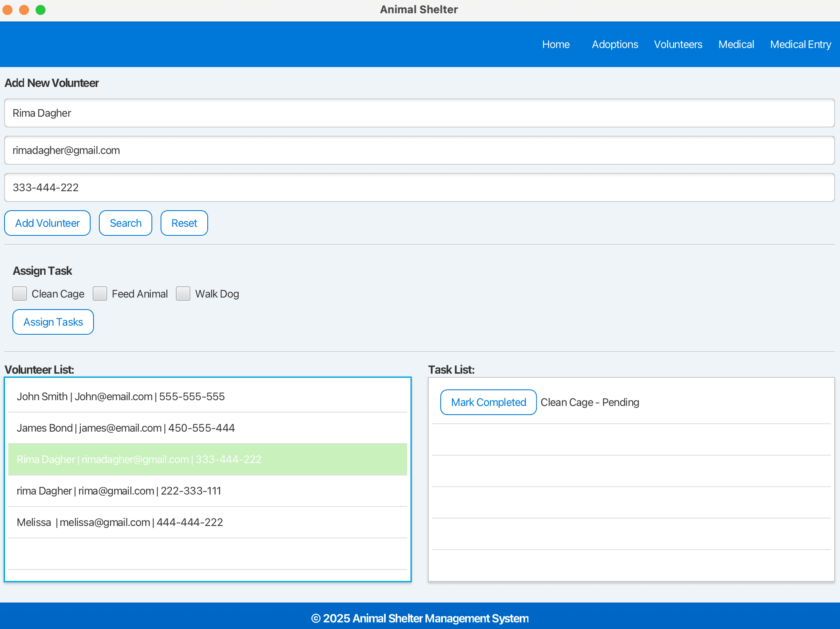Open the Home navigation link
The width and height of the screenshot is (840, 629).
coord(556,44)
